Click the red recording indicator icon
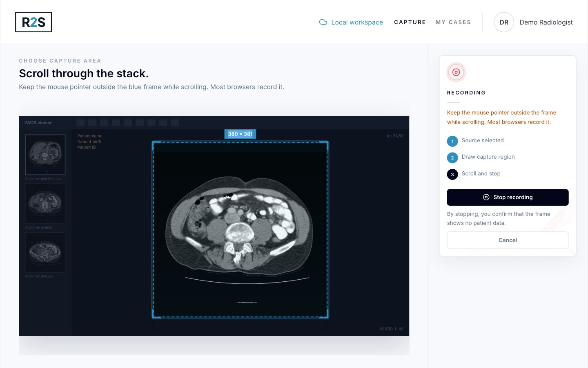Viewport: 588px width, 368px height. click(x=456, y=72)
